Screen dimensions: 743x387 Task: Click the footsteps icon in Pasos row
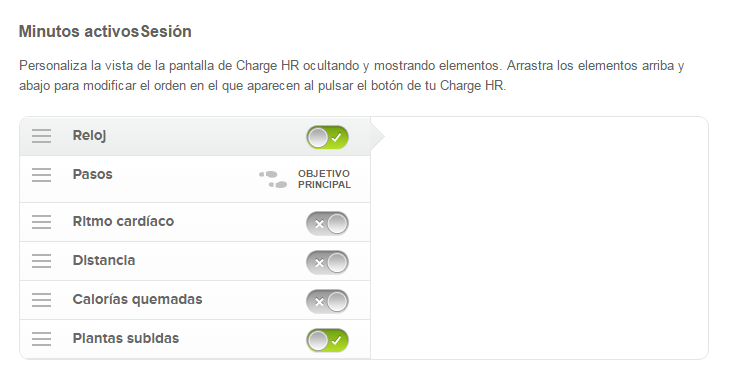273,180
